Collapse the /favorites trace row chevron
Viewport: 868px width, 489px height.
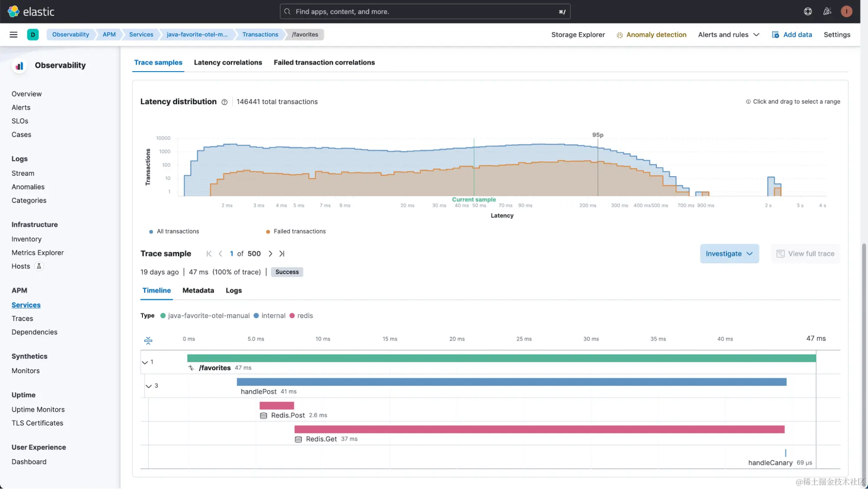coord(145,362)
